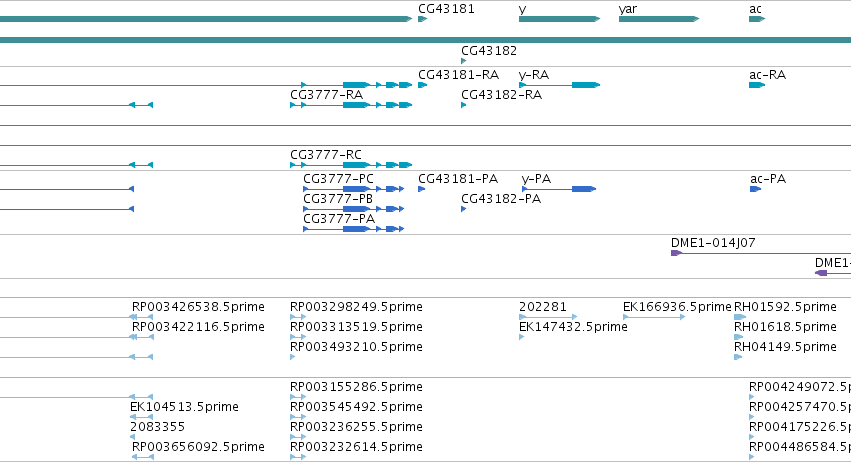
Task: Select the CG43182-PA protein label
Action: click(x=500, y=199)
